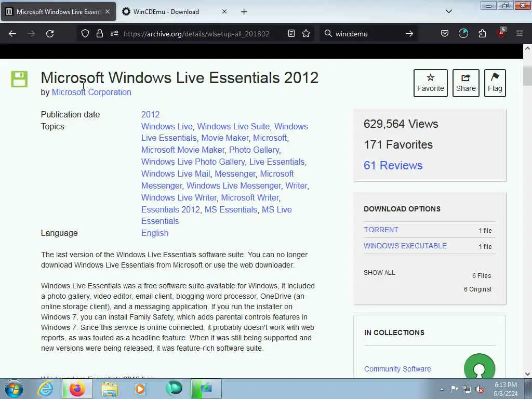Image resolution: width=532 pixels, height=399 pixels.
Task: Click the Favorite star button
Action: click(x=431, y=83)
